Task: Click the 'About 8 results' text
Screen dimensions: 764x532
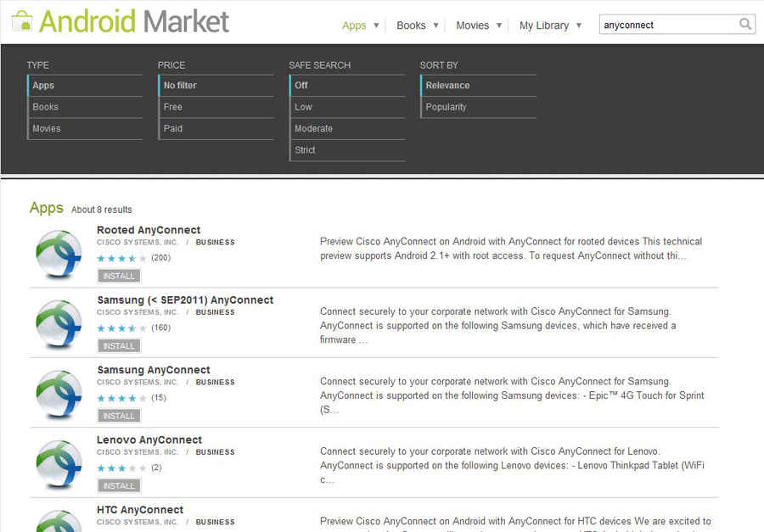Action: point(102,210)
